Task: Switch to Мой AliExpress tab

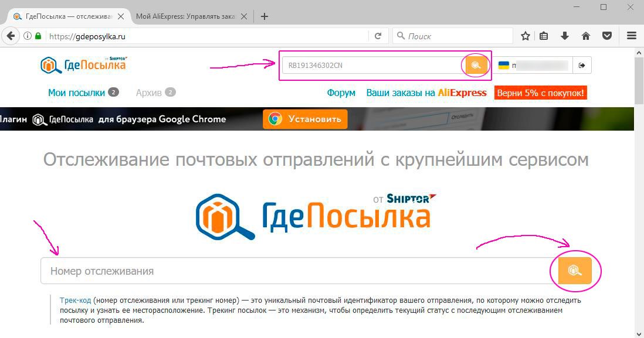Action: coord(186,16)
